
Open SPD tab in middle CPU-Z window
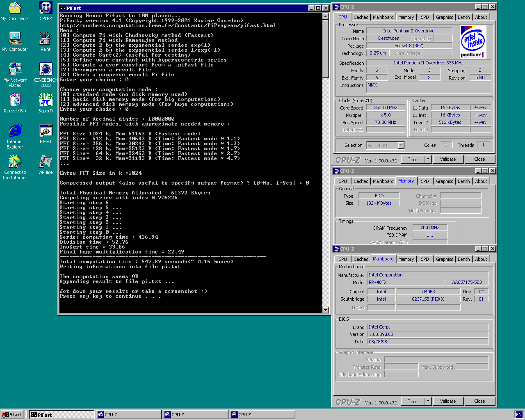click(x=425, y=181)
